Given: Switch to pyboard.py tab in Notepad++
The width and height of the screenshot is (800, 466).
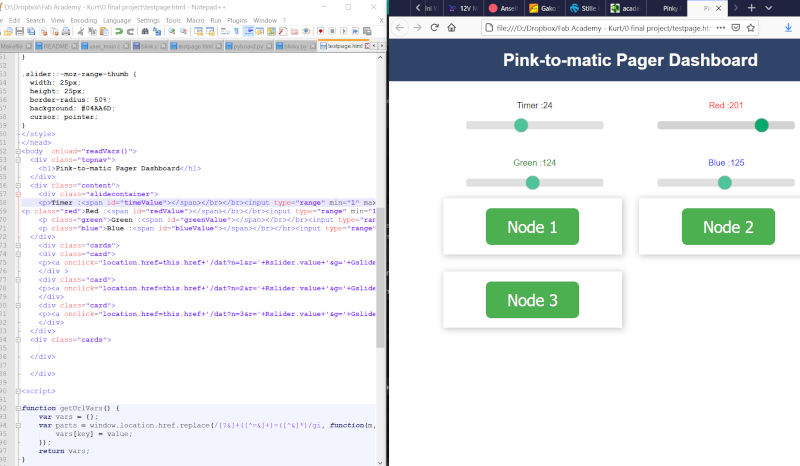Looking at the screenshot, I should (249, 46).
